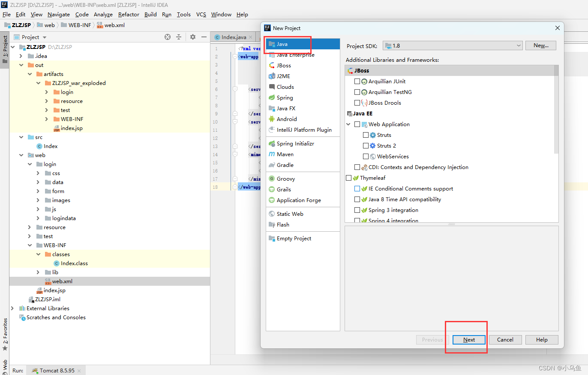The height and width of the screenshot is (375, 588).
Task: Expand the css folder
Action: [x=38, y=173]
